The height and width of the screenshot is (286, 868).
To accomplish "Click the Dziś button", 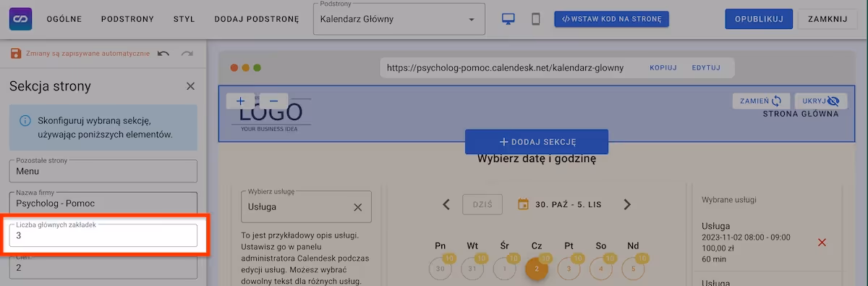I will (482, 205).
